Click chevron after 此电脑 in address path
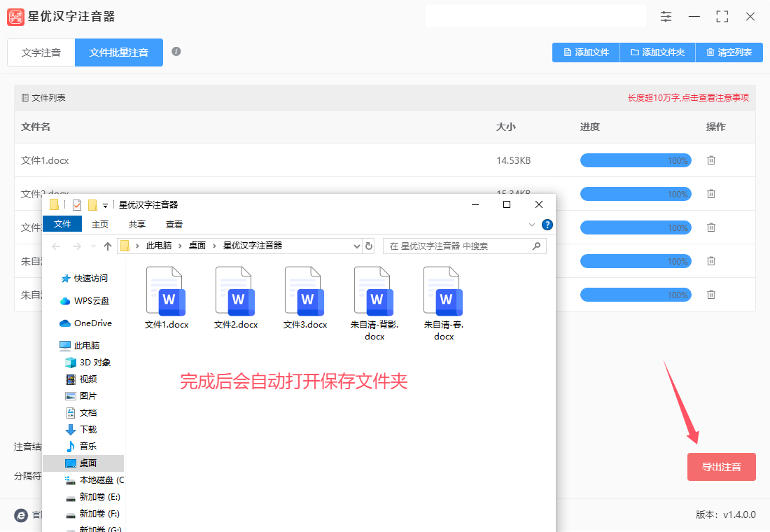770x532 pixels. pyautogui.click(x=180, y=246)
